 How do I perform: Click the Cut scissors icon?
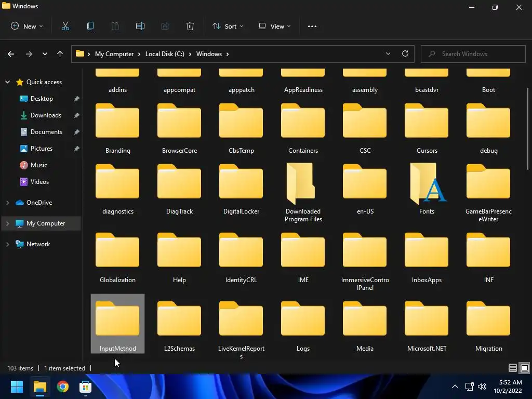point(65,26)
